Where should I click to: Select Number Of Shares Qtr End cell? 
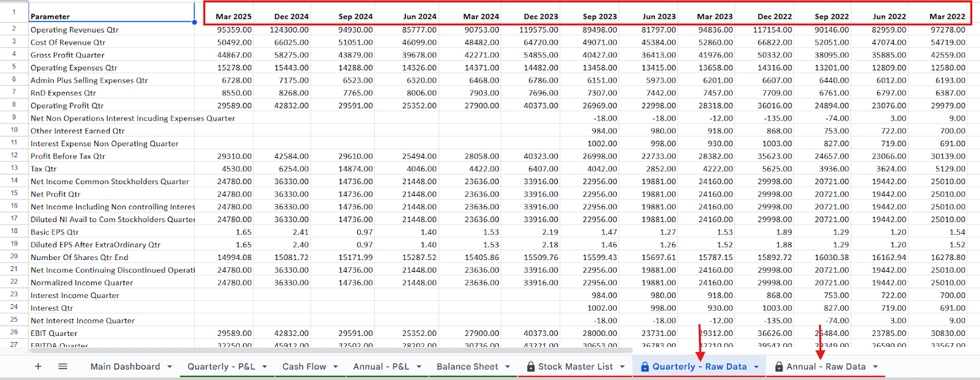pyautogui.click(x=111, y=257)
